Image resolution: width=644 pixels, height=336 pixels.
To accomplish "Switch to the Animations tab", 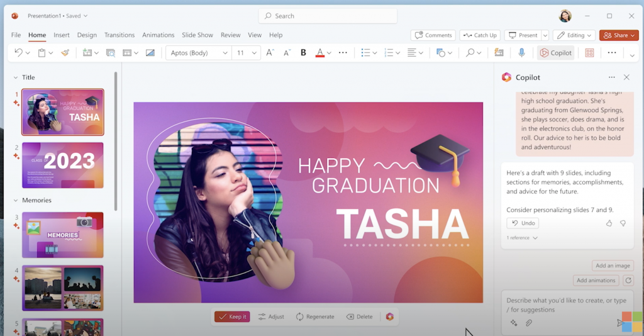I will tap(158, 35).
